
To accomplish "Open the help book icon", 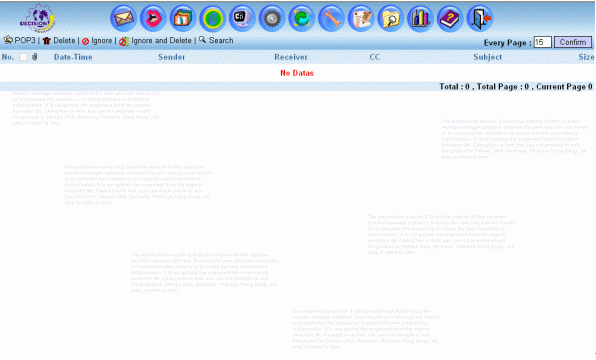I will pos(450,18).
